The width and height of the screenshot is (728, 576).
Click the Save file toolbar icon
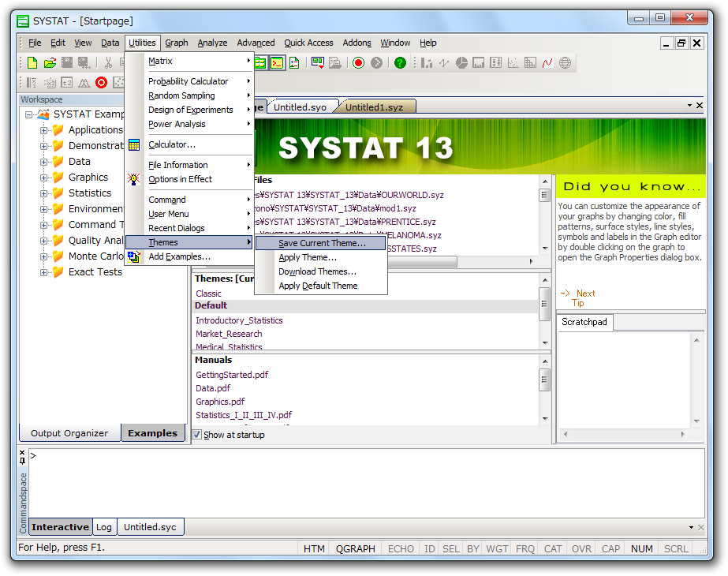[67, 62]
